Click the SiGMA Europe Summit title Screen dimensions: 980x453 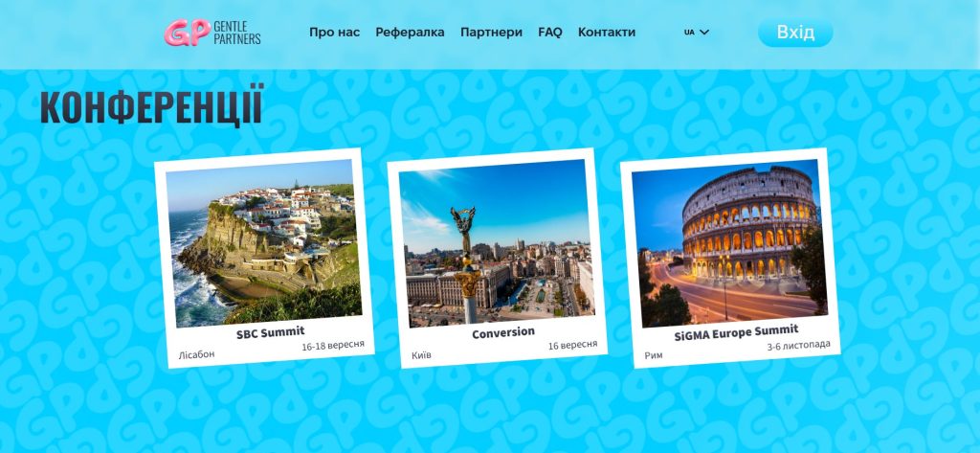click(736, 333)
